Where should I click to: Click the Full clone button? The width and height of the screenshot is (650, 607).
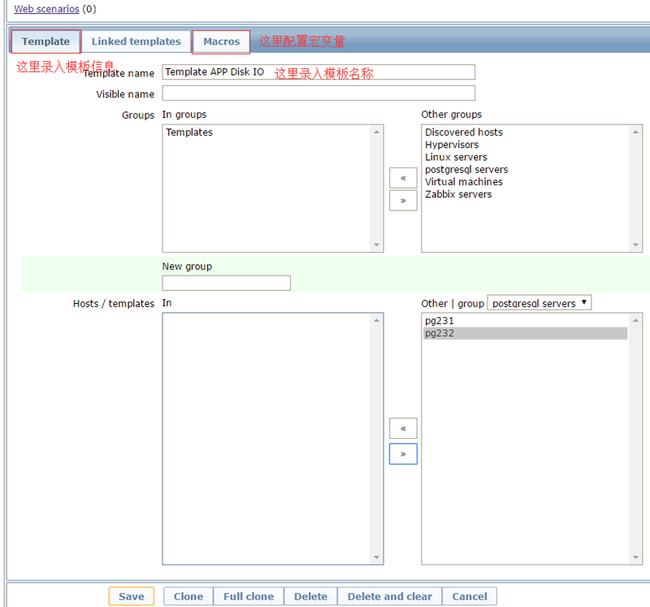click(x=248, y=596)
